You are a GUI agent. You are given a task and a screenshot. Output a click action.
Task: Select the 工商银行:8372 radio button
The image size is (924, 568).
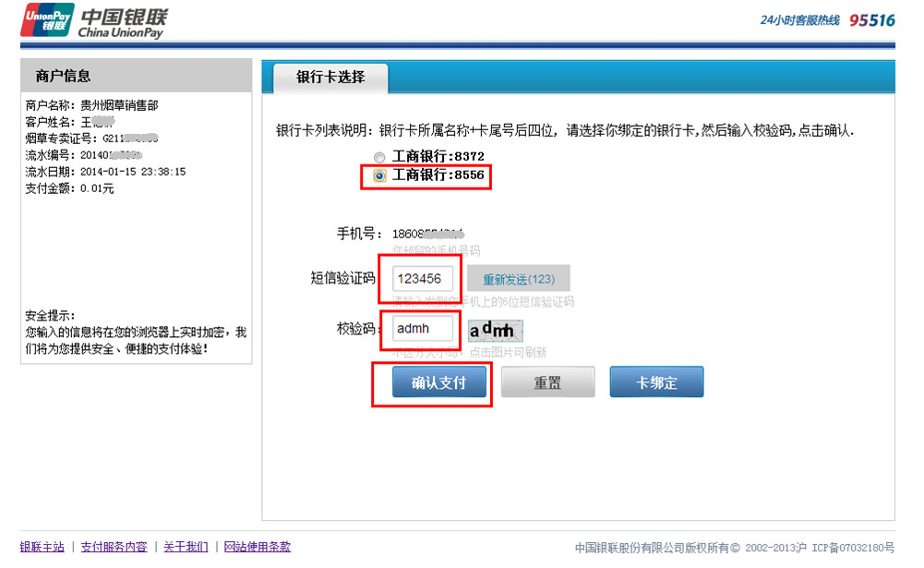(x=379, y=157)
